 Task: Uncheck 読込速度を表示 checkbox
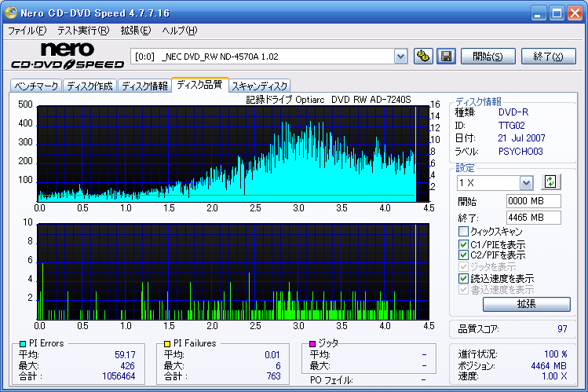463,278
